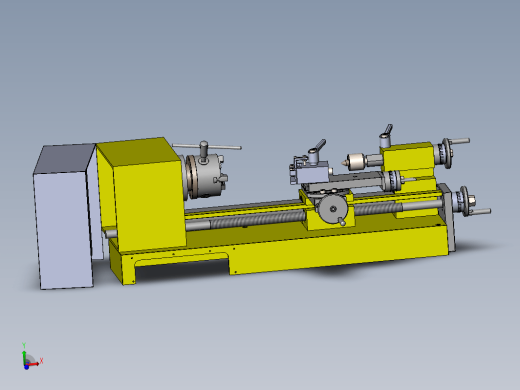The height and width of the screenshot is (390, 520).
Task: Click the red X axis of the triad
Action: (x=34, y=364)
